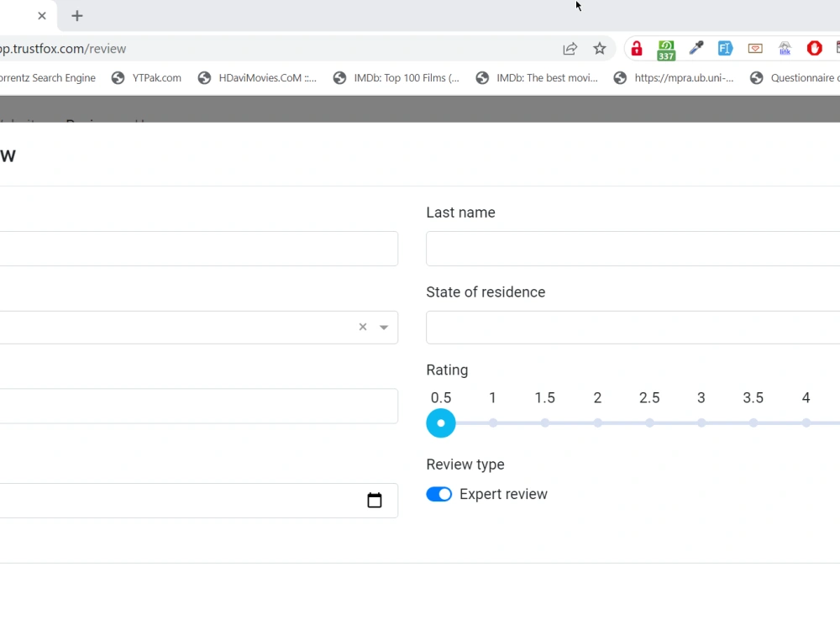Click the green extension showing 337 count
840x630 pixels.
(666, 49)
